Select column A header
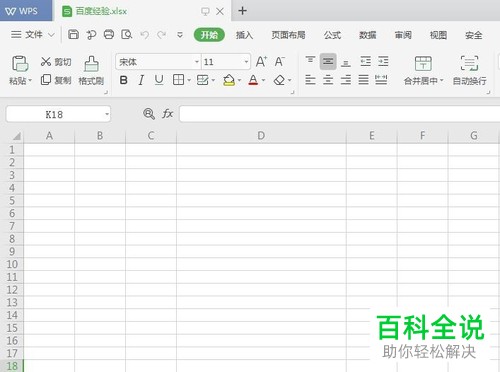Screen dimensions: 500x372 [49, 136]
